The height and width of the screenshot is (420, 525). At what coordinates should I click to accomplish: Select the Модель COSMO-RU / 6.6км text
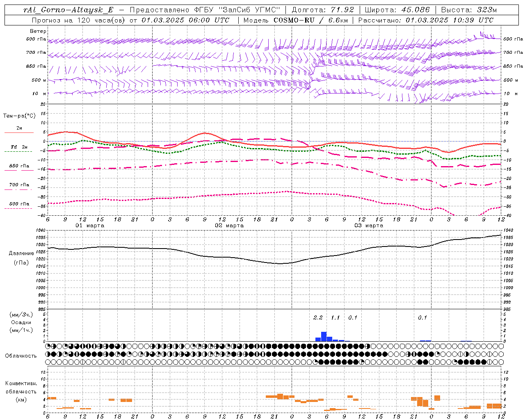[296, 20]
